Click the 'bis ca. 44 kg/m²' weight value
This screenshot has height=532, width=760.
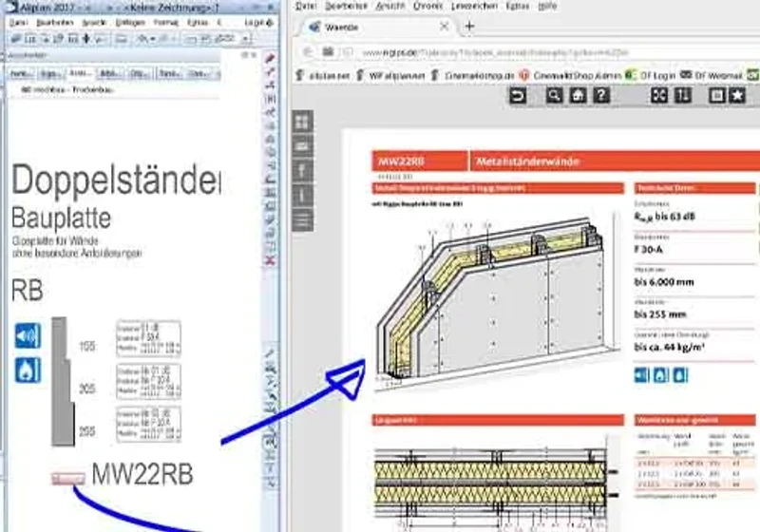(x=670, y=347)
